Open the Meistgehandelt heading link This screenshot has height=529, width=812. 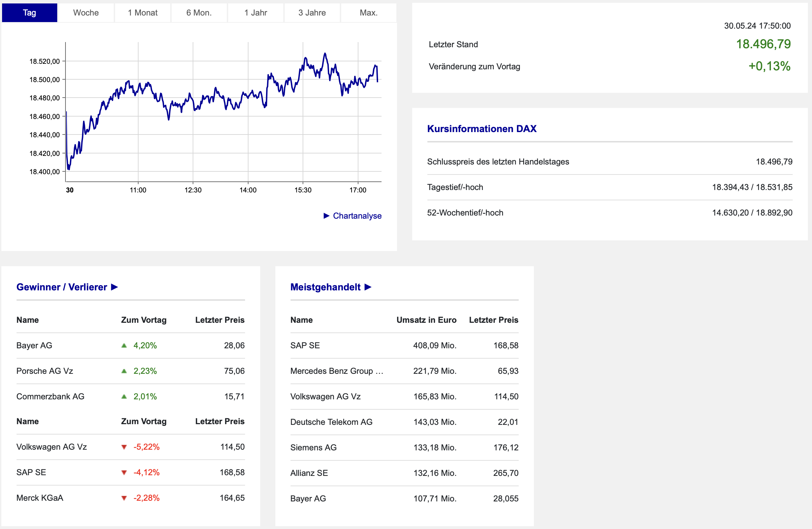point(325,287)
